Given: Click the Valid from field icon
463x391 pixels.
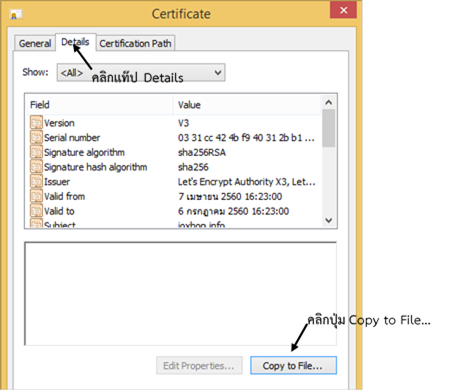Looking at the screenshot, I should [36, 196].
